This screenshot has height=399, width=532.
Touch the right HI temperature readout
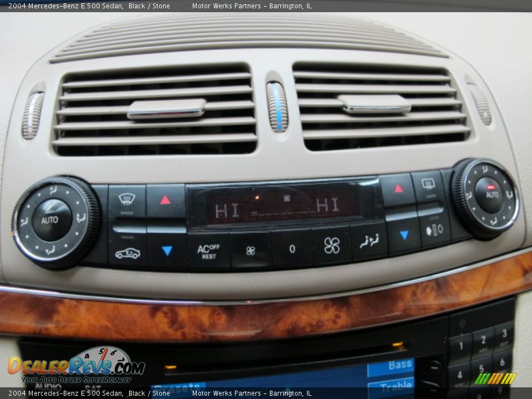click(x=328, y=205)
